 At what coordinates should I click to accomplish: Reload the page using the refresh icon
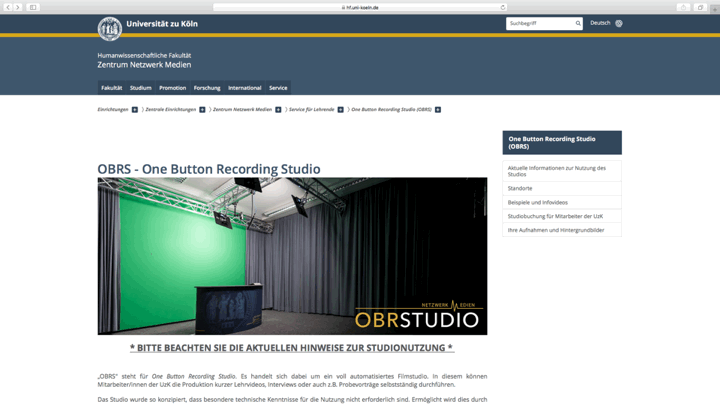click(x=503, y=7)
